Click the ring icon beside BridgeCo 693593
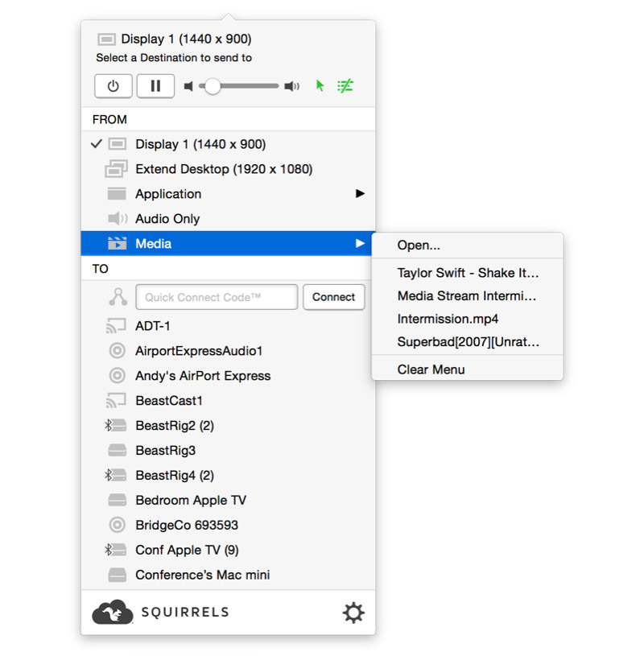The height and width of the screenshot is (656, 644). (118, 525)
